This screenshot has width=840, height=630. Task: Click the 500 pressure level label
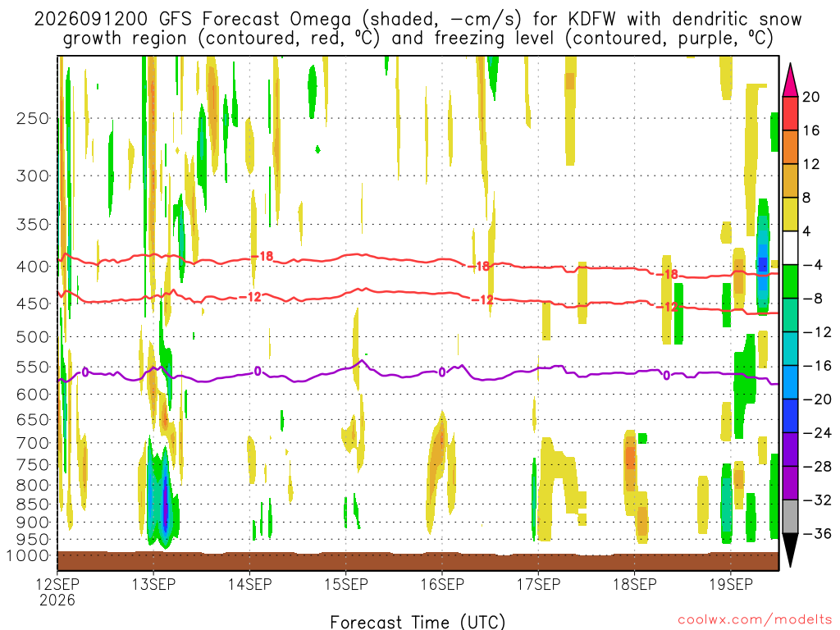[33, 337]
